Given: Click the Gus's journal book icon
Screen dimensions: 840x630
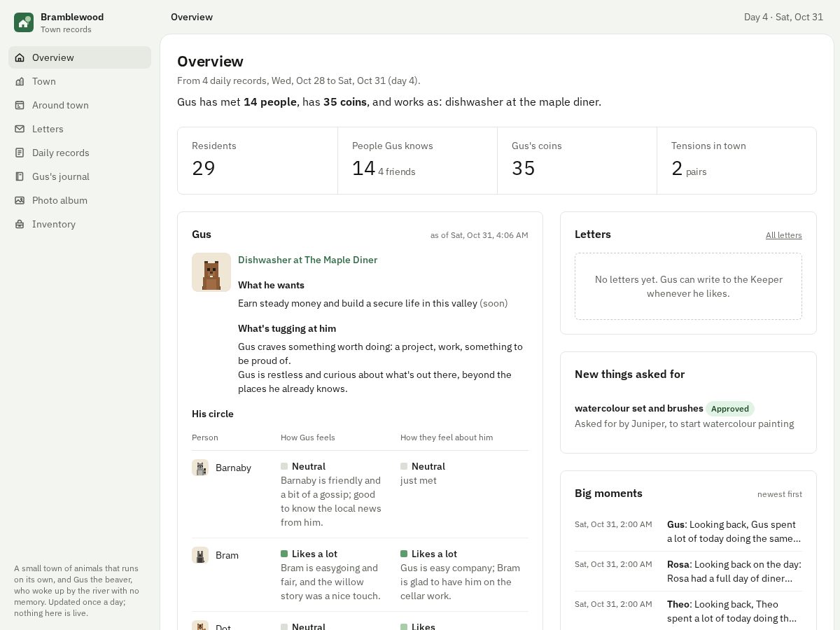Looking at the screenshot, I should 20,176.
